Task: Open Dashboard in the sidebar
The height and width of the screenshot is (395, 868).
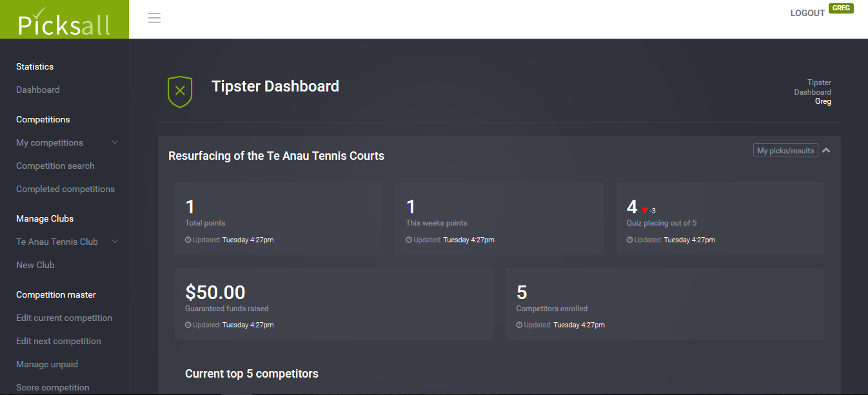Action: pyautogui.click(x=38, y=90)
